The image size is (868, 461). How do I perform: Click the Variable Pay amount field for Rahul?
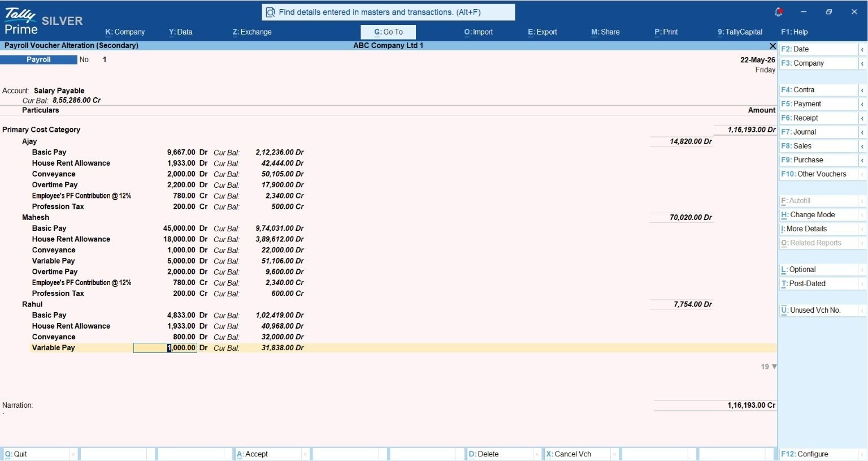tap(165, 348)
